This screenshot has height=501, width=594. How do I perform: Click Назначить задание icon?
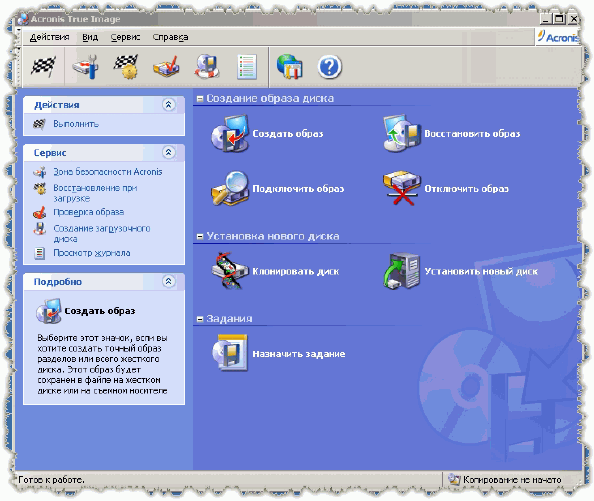pyautogui.click(x=230, y=353)
